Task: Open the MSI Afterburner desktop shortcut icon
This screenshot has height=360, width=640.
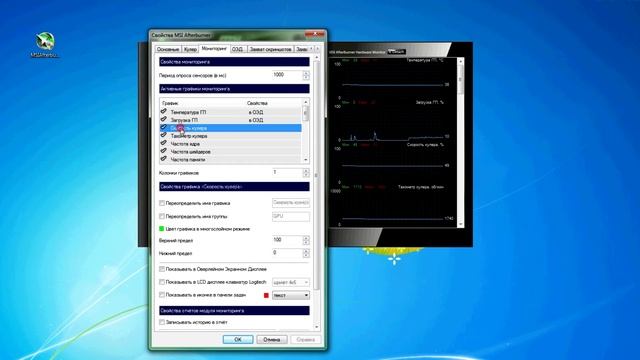Action: tap(45, 45)
